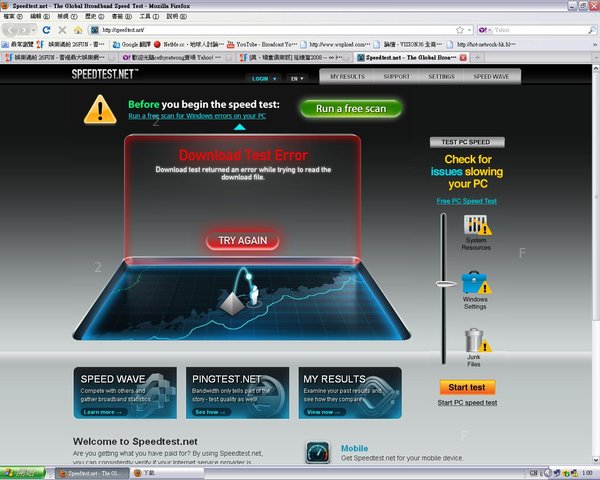The image size is (600, 480).
Task: Open the Netfile.cc bookmark with red icon
Action: [x=189, y=44]
